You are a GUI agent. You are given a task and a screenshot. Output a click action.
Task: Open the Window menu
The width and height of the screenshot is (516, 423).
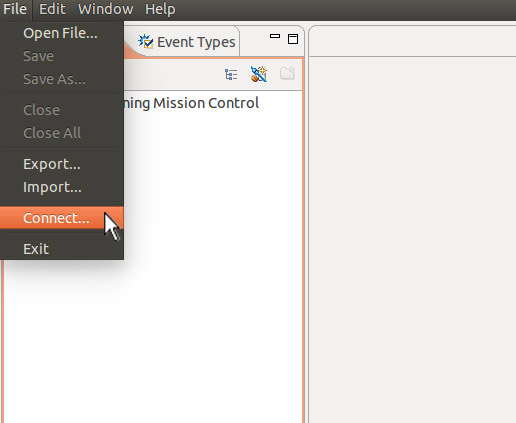[x=105, y=9]
